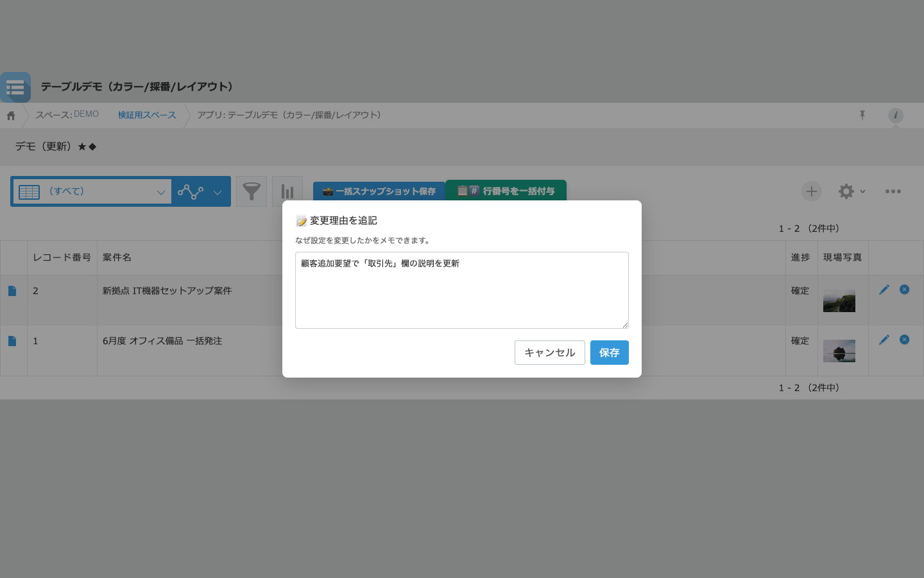Expand the (すべて) view dropdown

(x=160, y=192)
